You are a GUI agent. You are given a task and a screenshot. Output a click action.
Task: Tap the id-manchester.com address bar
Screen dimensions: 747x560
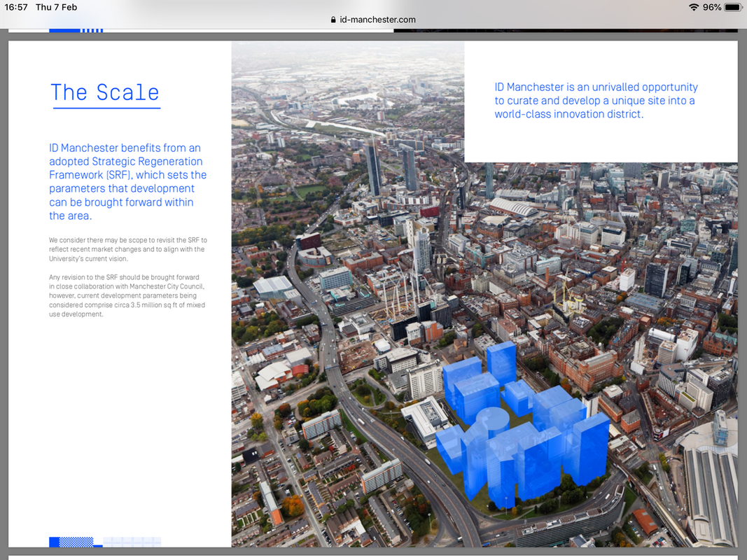[373, 20]
